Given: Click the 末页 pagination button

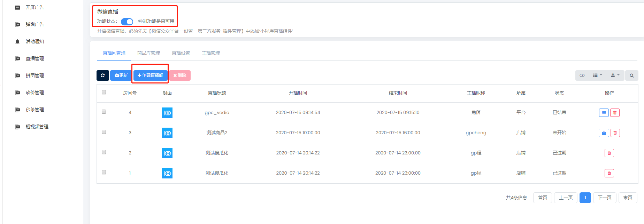Looking at the screenshot, I should point(628,198).
